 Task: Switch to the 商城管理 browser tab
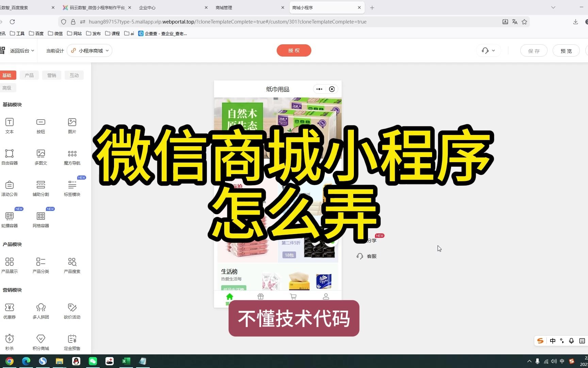[250, 7]
